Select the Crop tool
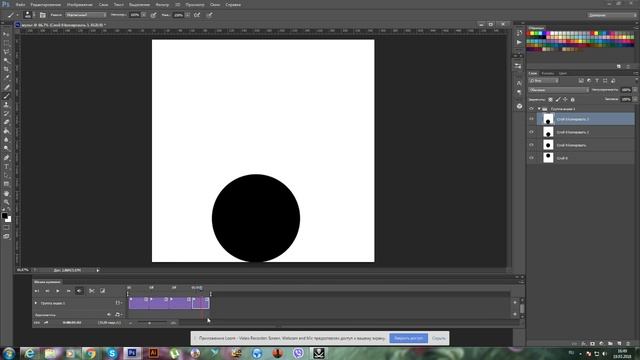 (6, 69)
